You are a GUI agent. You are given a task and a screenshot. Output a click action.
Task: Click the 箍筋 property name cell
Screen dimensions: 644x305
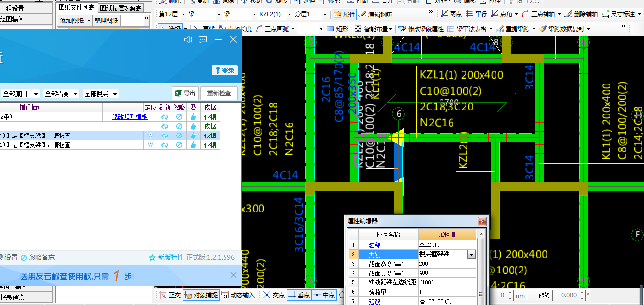(388, 301)
